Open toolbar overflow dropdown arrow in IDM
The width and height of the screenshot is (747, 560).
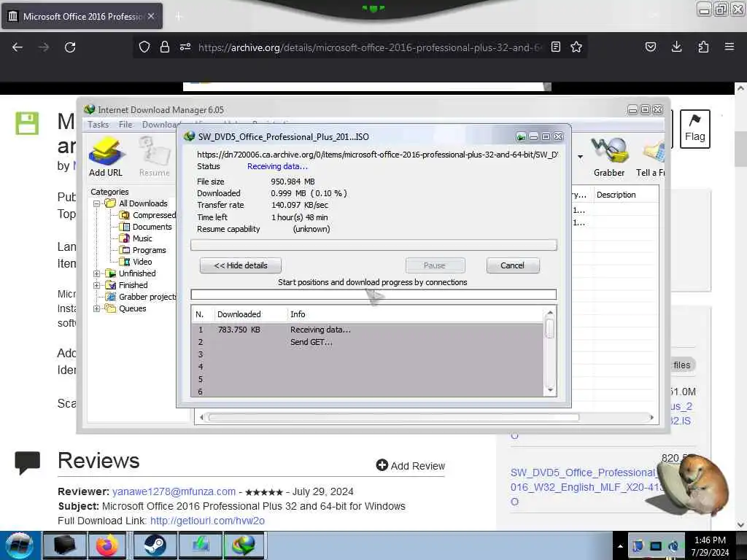[580, 157]
